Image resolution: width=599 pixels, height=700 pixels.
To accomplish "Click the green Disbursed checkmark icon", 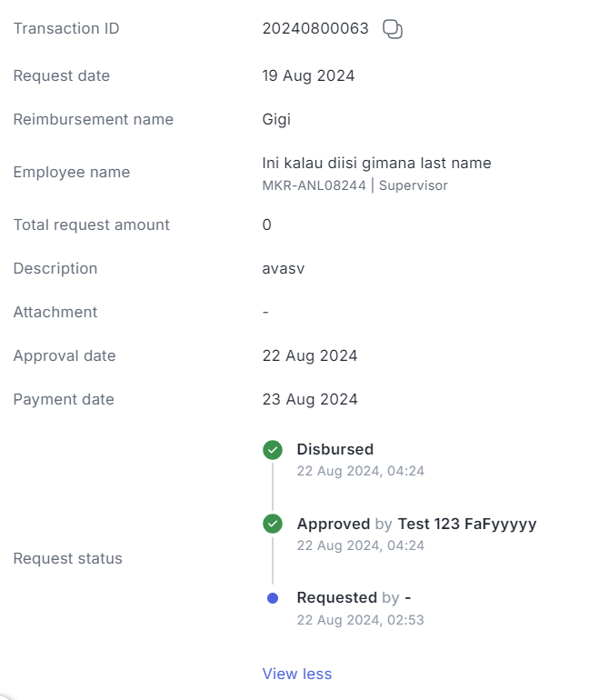I will [x=273, y=450].
